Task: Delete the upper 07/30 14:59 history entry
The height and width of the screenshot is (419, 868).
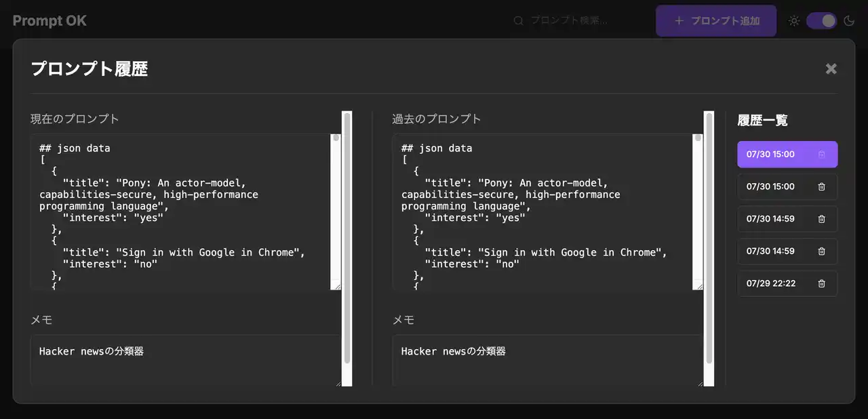Action: 821,219
